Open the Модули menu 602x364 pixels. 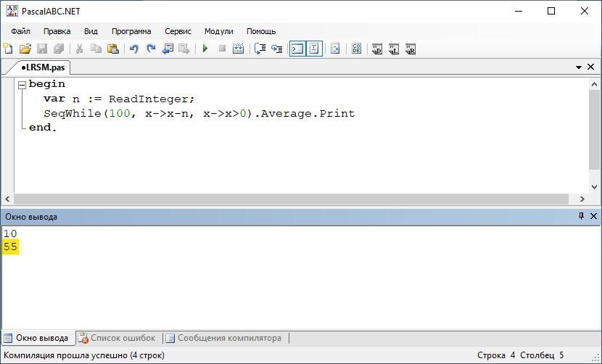pos(218,31)
